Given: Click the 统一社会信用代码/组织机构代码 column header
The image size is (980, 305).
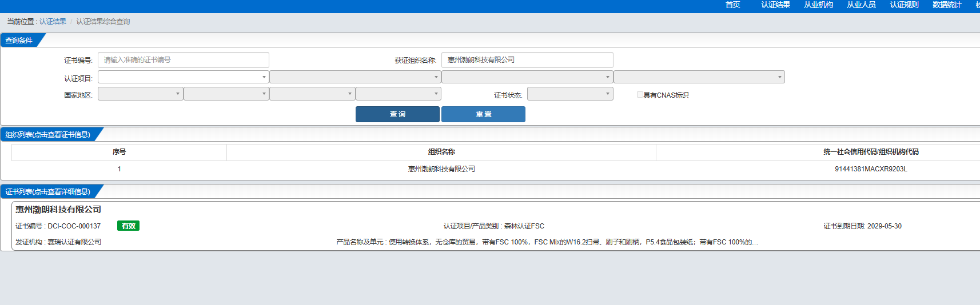Looking at the screenshot, I should click(x=871, y=152).
